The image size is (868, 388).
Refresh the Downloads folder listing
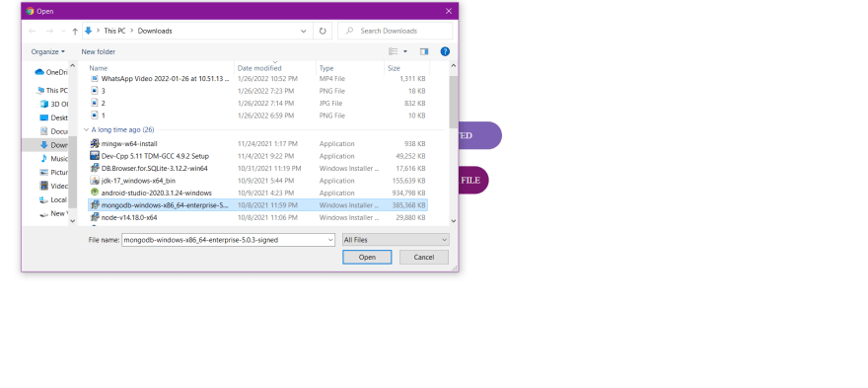tap(323, 31)
